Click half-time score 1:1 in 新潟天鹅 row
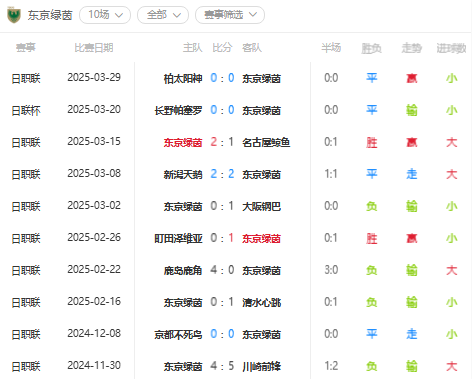 pos(331,174)
